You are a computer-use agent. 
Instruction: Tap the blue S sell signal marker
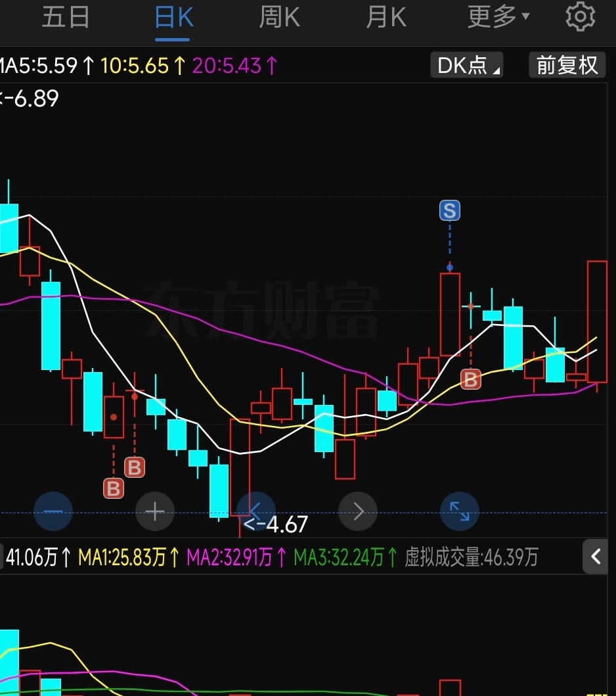(x=450, y=210)
